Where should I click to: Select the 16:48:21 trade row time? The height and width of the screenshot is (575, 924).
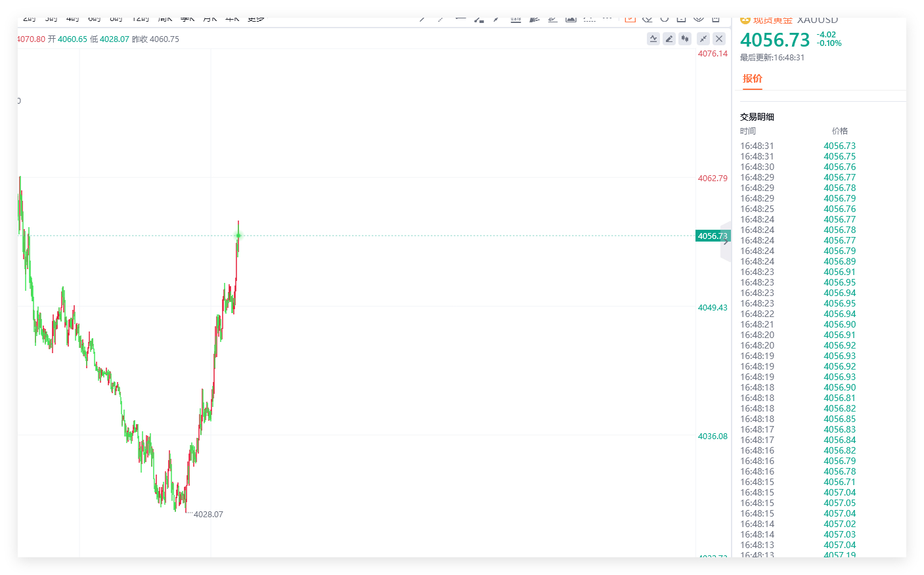coord(757,325)
